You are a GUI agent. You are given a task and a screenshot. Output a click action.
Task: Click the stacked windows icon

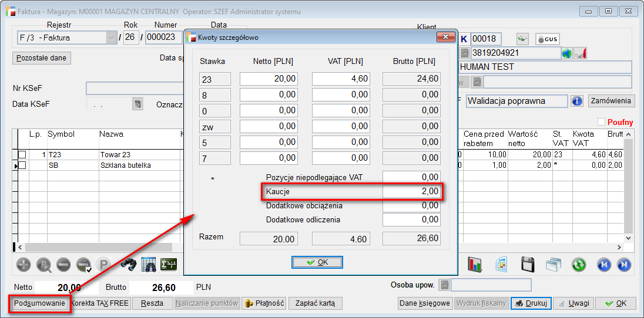[x=554, y=265]
